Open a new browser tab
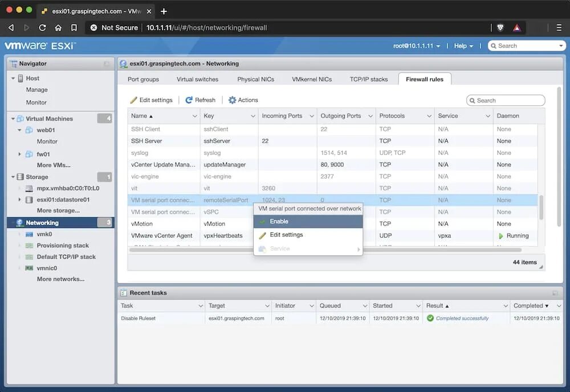 164,11
